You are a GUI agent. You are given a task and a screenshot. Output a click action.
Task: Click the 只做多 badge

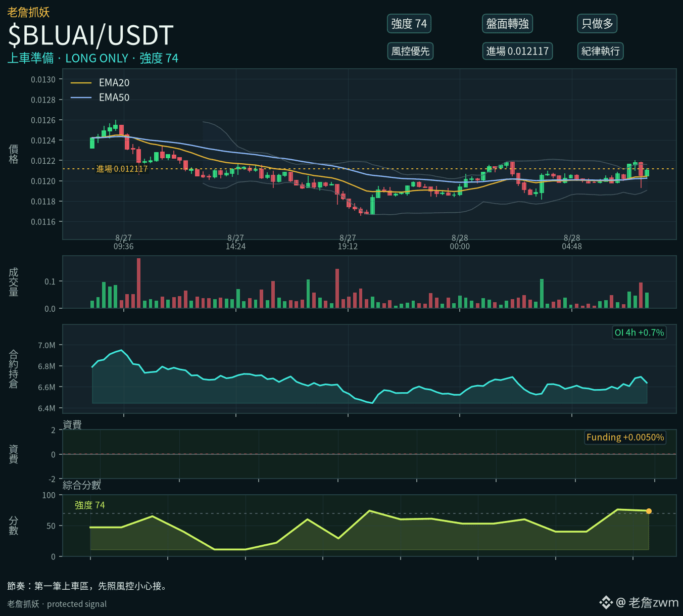coord(597,24)
